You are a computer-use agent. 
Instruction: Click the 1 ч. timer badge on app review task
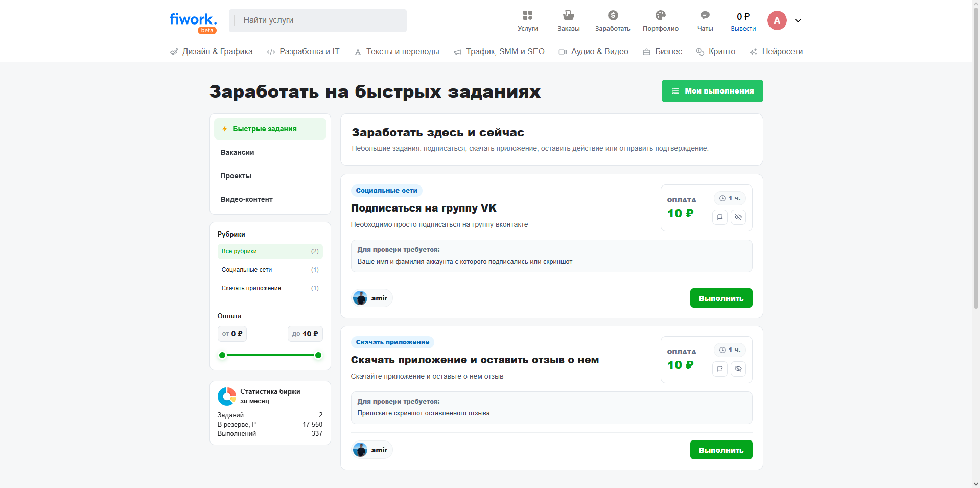pyautogui.click(x=730, y=350)
